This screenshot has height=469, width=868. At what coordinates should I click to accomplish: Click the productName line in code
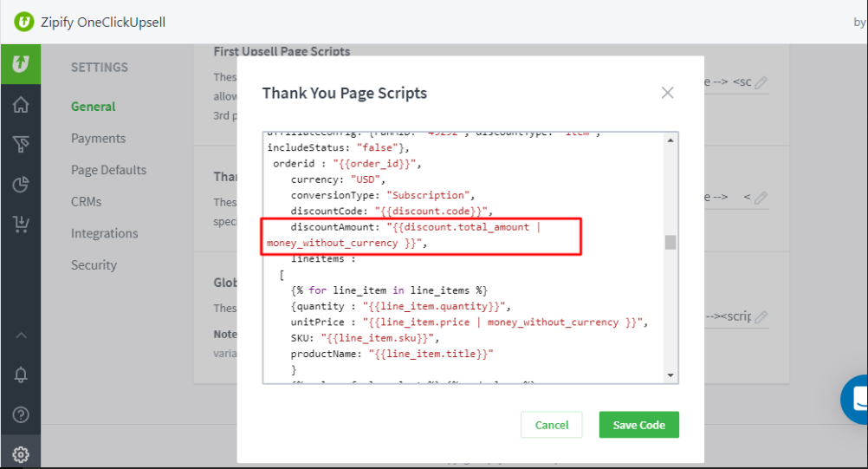(392, 354)
